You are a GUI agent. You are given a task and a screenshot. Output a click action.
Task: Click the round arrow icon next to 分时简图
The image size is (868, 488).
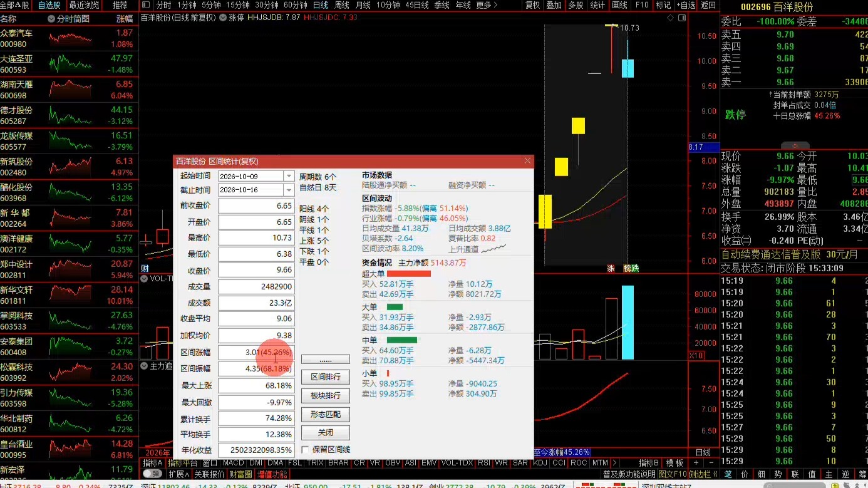(x=51, y=19)
